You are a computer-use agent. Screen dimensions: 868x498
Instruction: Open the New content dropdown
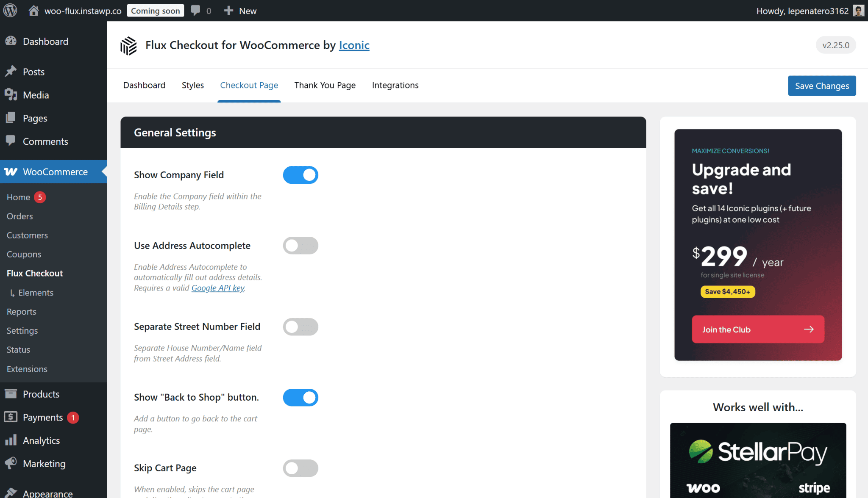pos(240,11)
